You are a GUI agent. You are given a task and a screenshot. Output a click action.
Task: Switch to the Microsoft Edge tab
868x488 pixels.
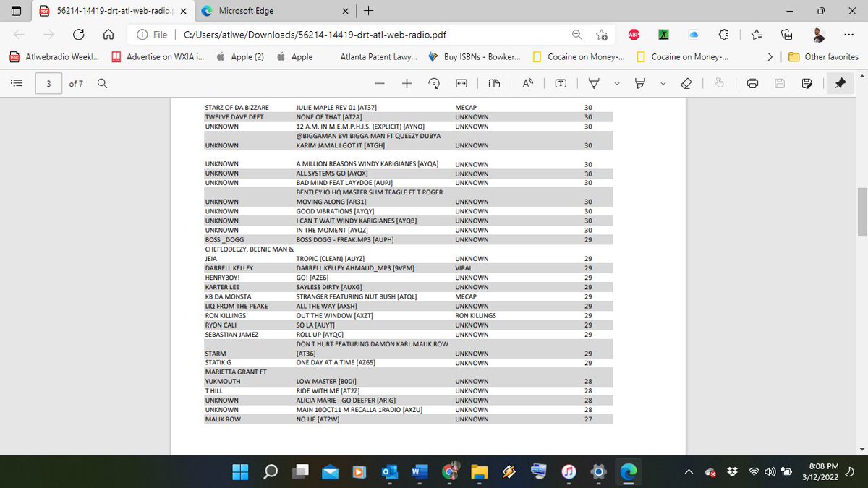click(x=275, y=11)
